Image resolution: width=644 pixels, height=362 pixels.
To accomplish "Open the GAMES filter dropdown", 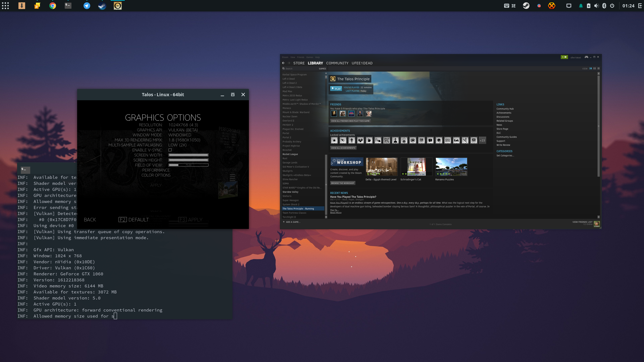I will click(x=322, y=68).
